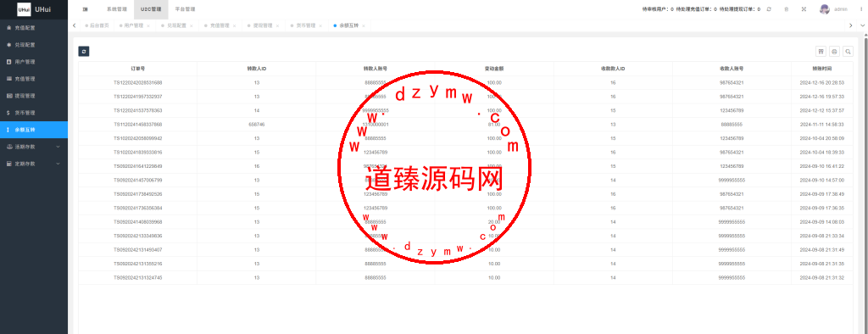Click order number TS1220241957332937
Viewport: 868px width, 334px height.
tap(138, 97)
